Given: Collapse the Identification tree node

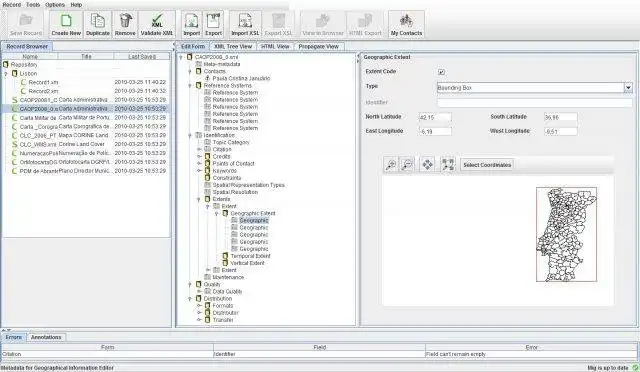Looking at the screenshot, I should pos(190,135).
